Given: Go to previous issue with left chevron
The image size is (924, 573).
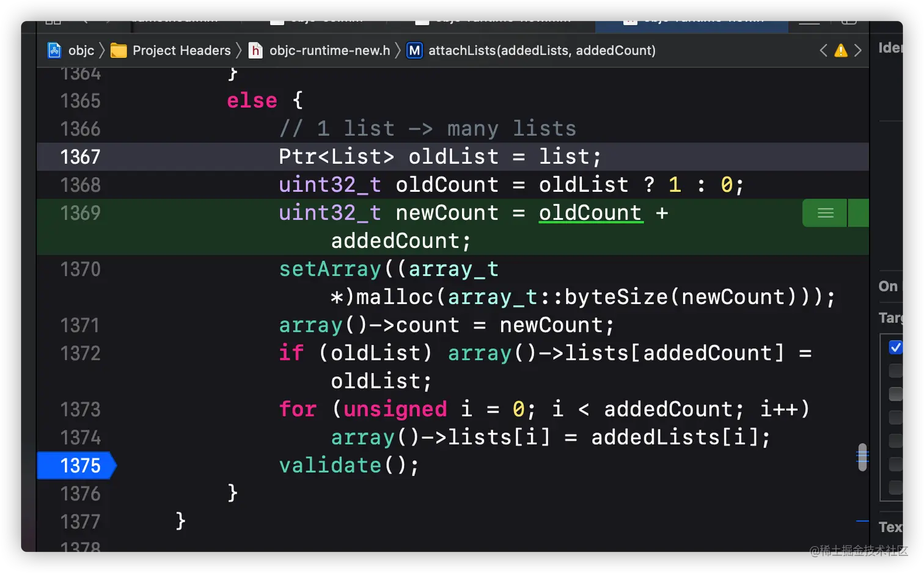Looking at the screenshot, I should [x=823, y=50].
